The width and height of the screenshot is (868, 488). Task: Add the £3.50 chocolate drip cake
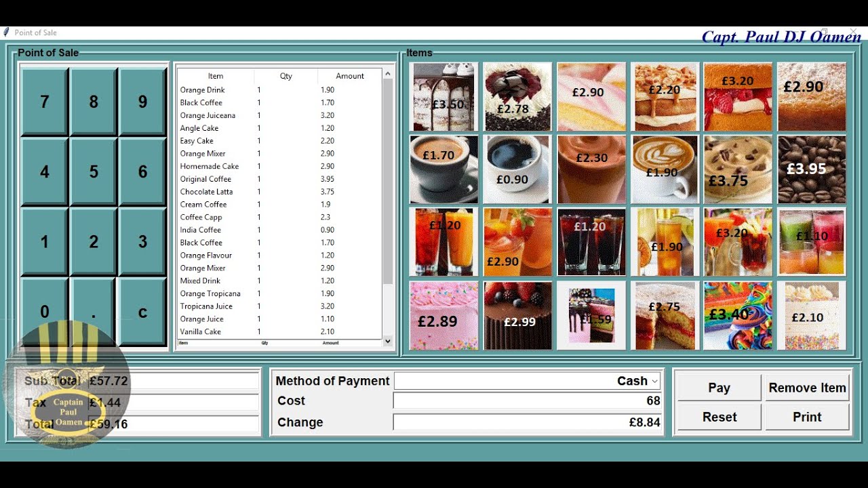pos(444,97)
